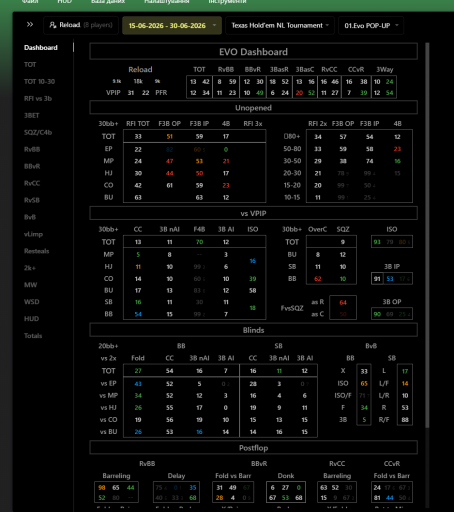The width and height of the screenshot is (454, 512).
Task: Click the RFI TOT value 63 in BU row
Action: click(x=138, y=198)
